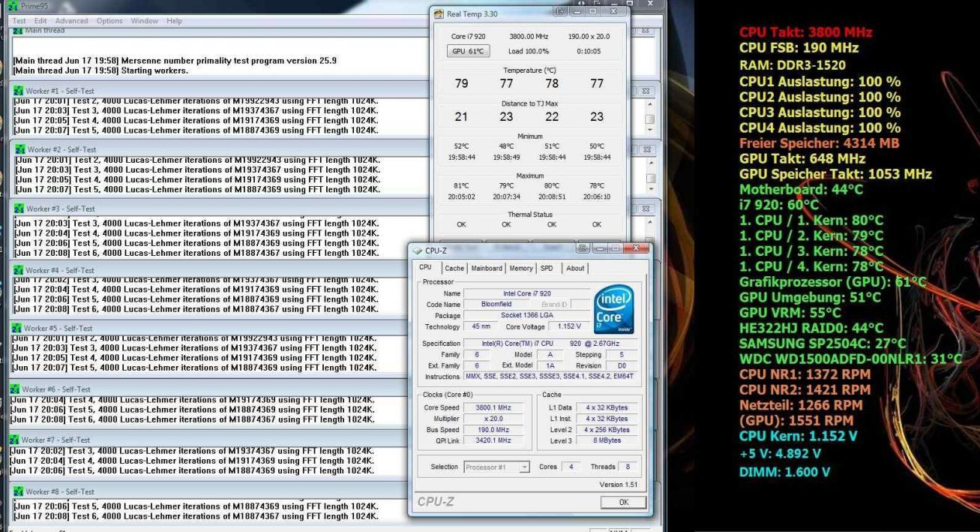Switch to the Memory tab in CPU-Z
Image resolution: width=980 pixels, height=532 pixels.
pos(521,269)
